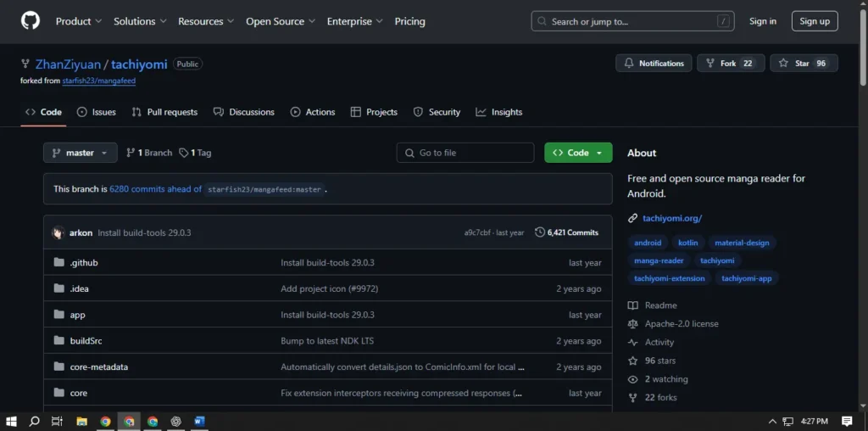This screenshot has width=868, height=431.
Task: Open the Insights tab
Action: click(x=499, y=112)
